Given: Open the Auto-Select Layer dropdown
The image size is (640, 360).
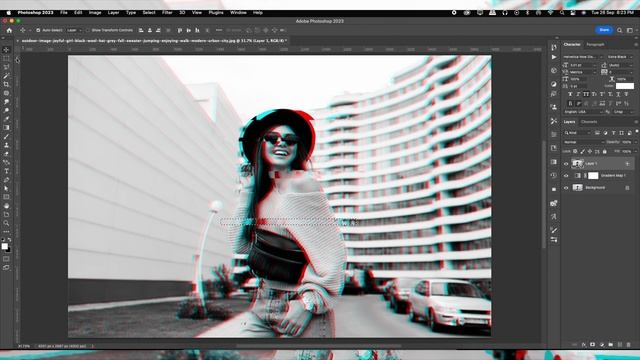Looking at the screenshot, I should [x=73, y=30].
